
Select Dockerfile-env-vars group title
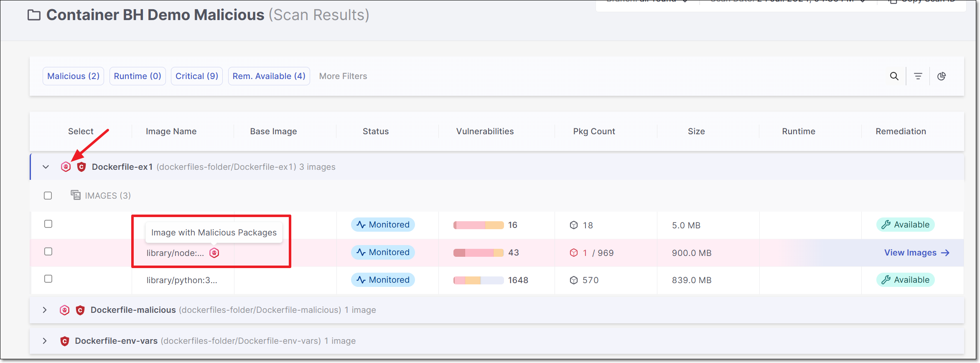coord(116,341)
